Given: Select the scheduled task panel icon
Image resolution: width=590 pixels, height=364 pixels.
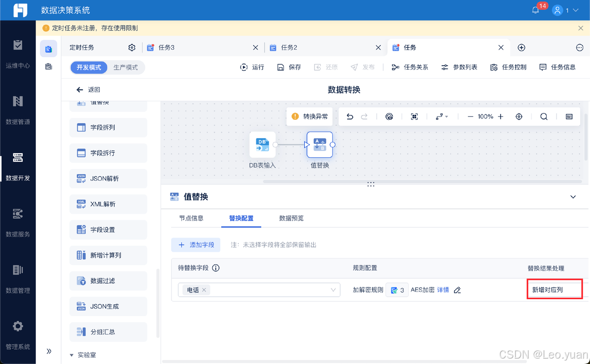Looking at the screenshot, I should click(49, 49).
